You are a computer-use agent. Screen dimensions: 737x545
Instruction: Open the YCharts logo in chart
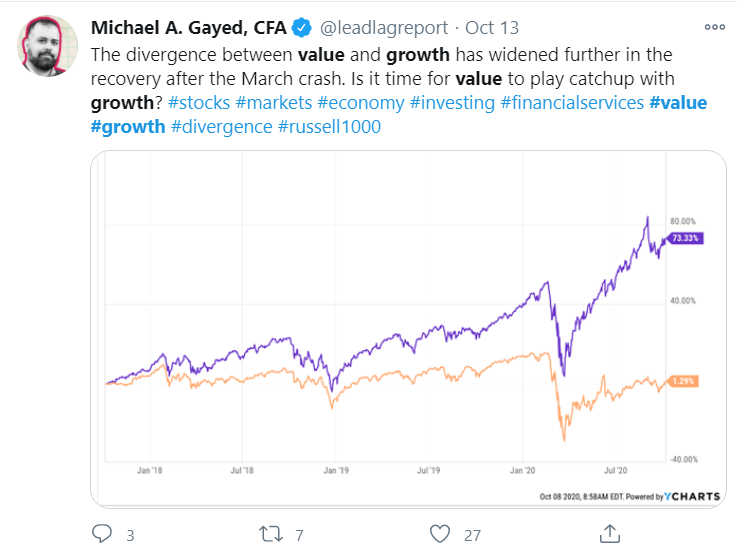point(692,496)
